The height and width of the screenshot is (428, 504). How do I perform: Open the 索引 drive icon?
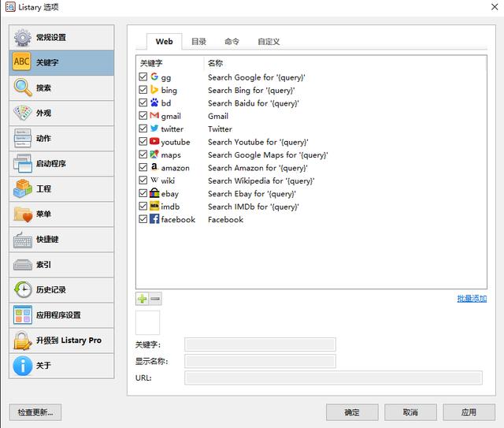(x=22, y=265)
